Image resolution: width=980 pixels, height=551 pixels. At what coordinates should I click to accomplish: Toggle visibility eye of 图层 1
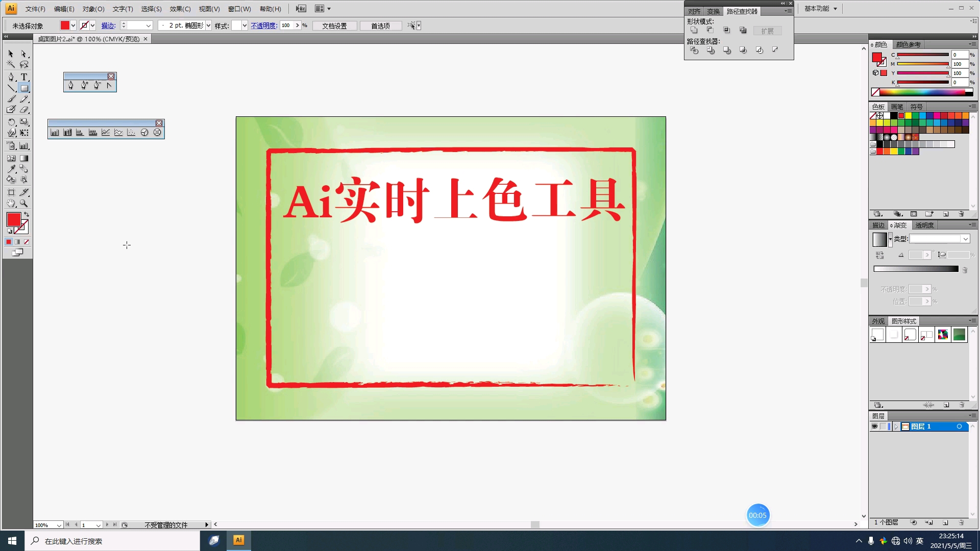tap(874, 427)
